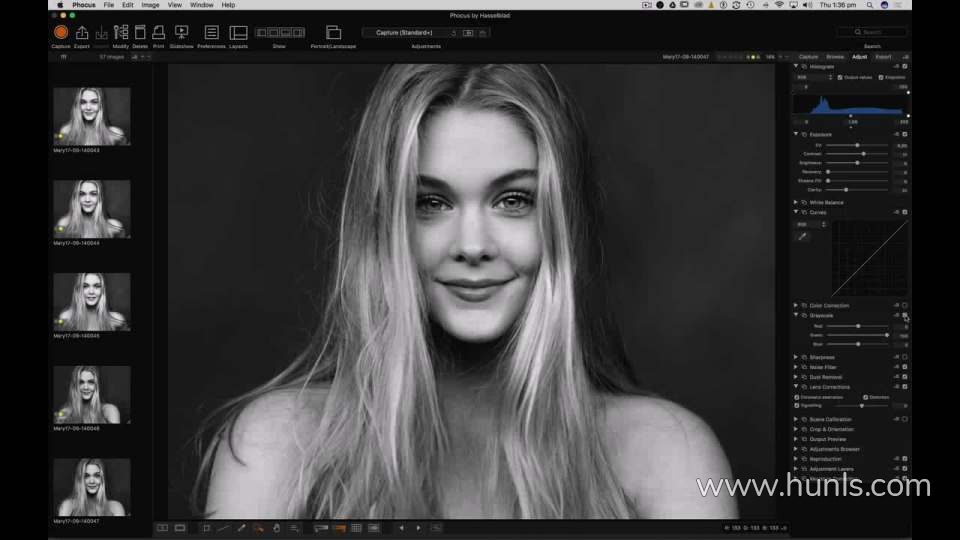Select the eyedropper tool in the bottom toolbar
The height and width of the screenshot is (540, 960).
(241, 528)
